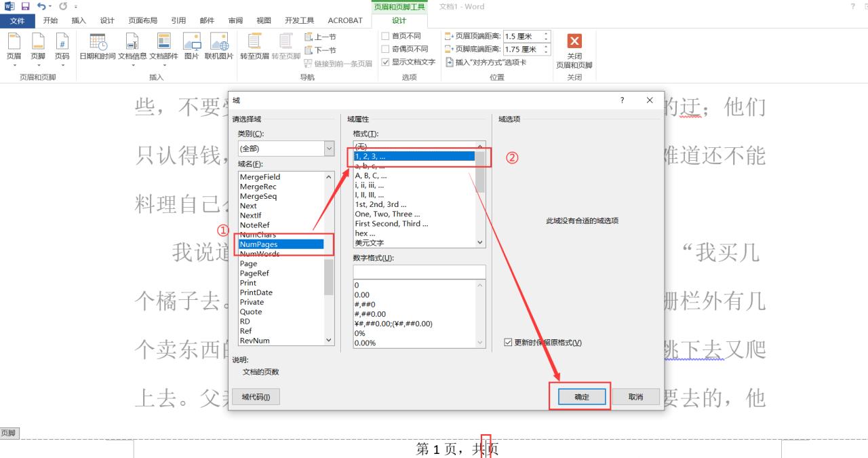
Task: Switch to the 插入 tab
Action: point(79,21)
